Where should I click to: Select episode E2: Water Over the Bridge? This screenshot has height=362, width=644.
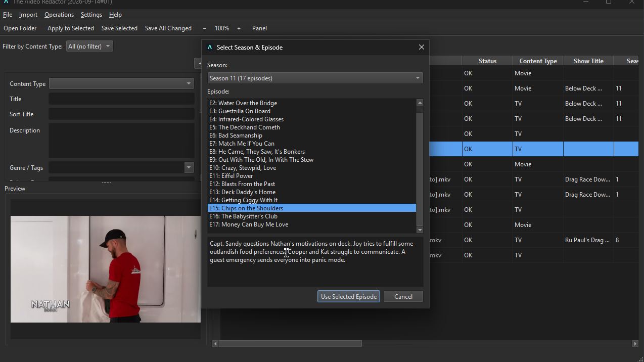tap(311, 103)
